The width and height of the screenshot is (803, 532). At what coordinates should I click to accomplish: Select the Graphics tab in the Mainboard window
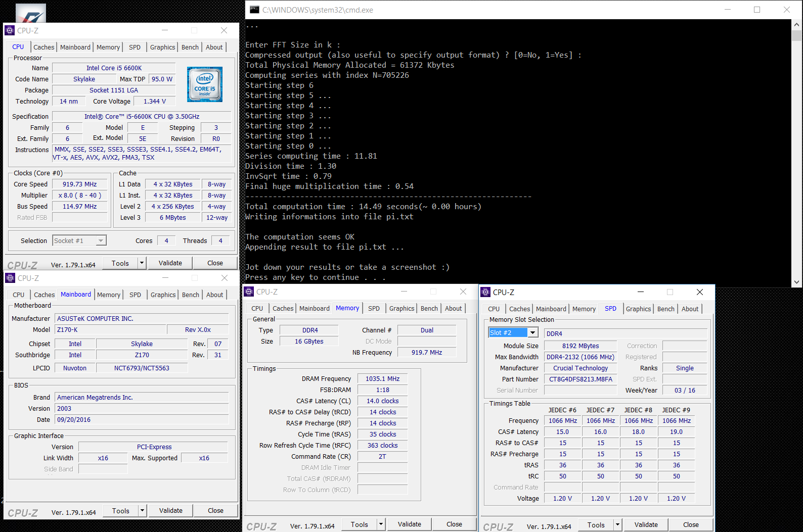click(163, 295)
